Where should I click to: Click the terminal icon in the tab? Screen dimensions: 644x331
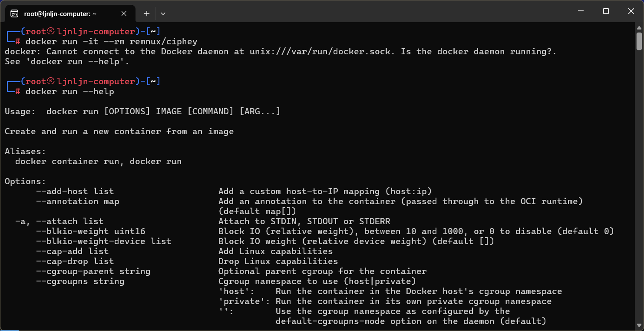(14, 13)
